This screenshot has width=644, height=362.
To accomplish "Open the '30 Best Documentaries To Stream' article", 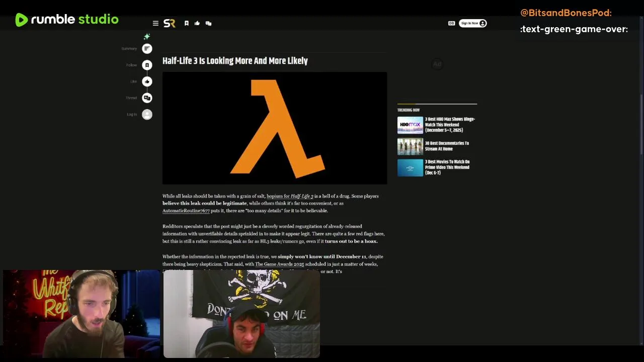I will pos(447,146).
